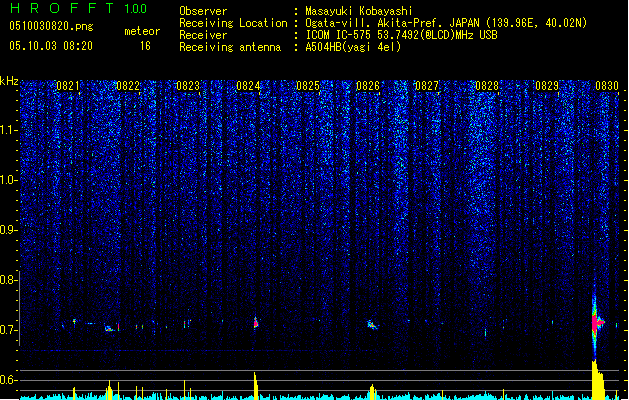Click the 0821 time marker
Screen dimensions: 629x400
(x=68, y=86)
